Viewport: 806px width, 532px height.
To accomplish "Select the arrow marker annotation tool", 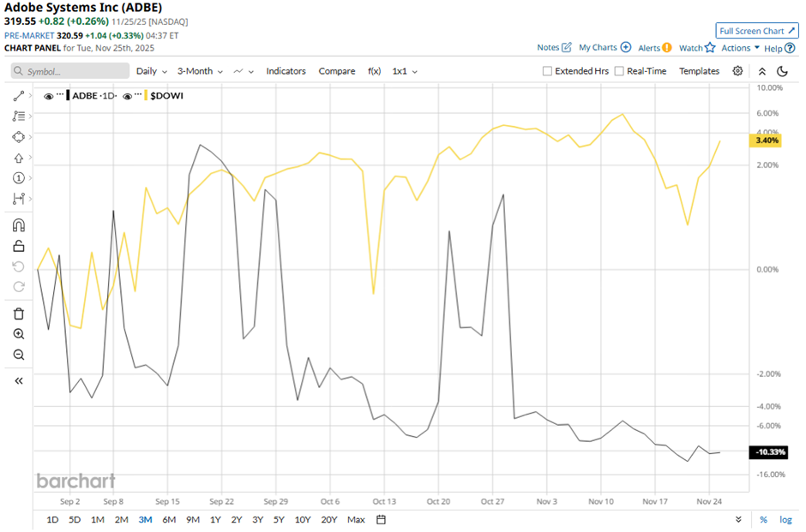I will (19, 158).
